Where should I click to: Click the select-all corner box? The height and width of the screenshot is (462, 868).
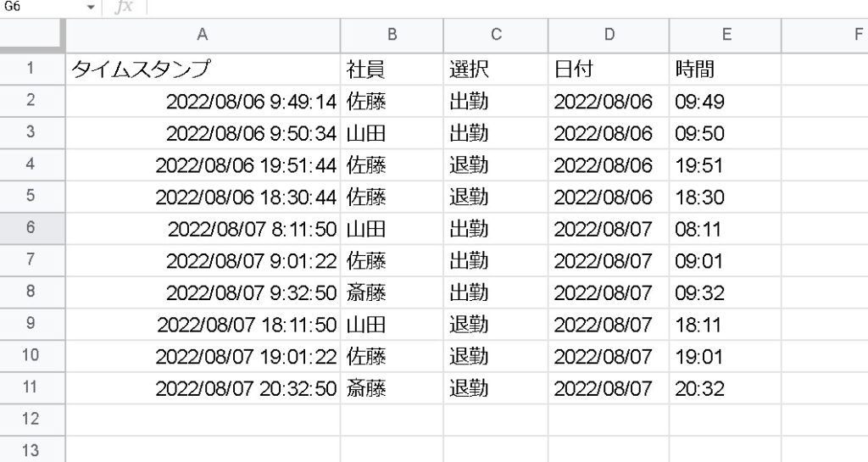pos(31,35)
